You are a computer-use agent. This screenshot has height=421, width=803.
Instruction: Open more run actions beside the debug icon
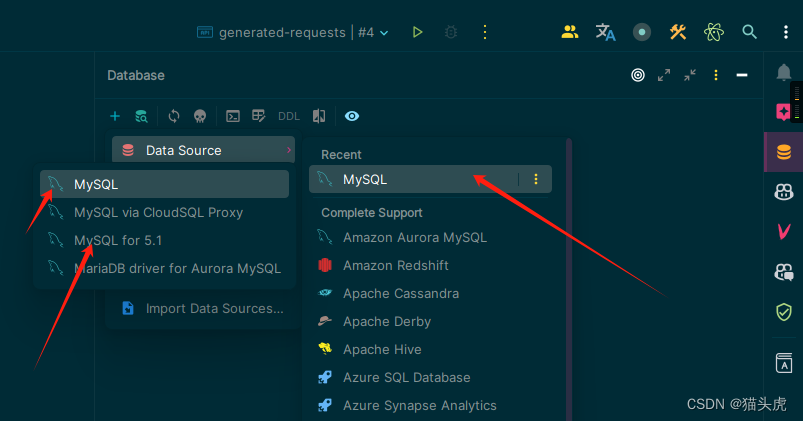point(484,32)
